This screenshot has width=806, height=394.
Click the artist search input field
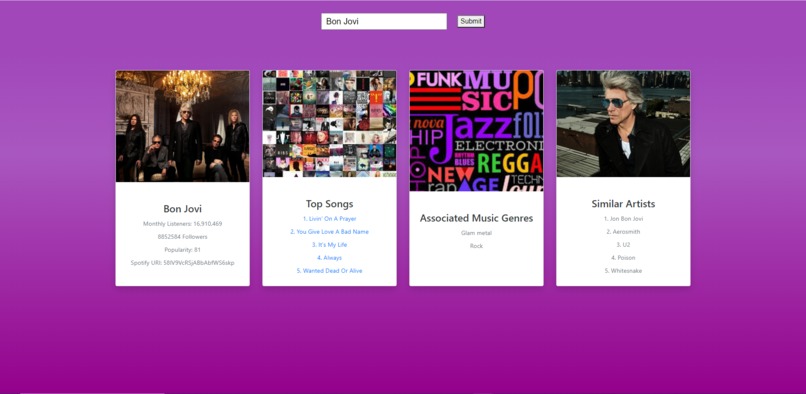384,22
